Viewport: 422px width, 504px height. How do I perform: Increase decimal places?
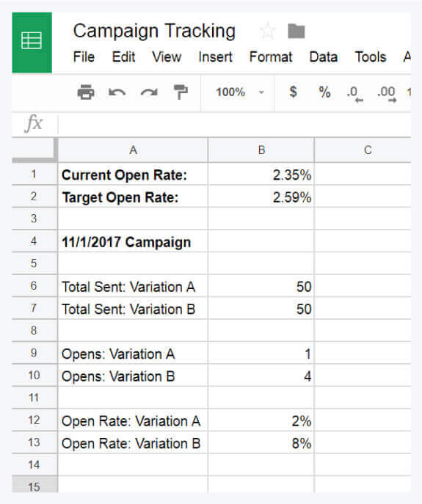(x=387, y=93)
